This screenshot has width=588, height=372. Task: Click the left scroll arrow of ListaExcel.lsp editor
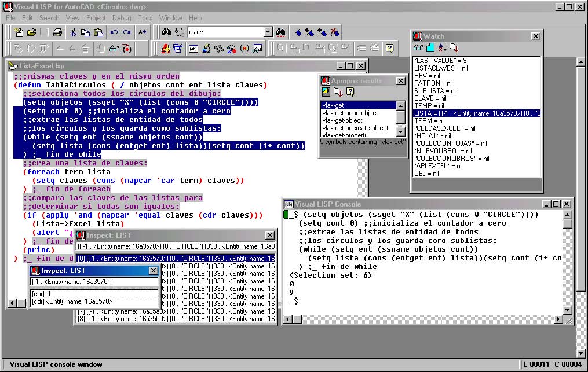(x=12, y=303)
